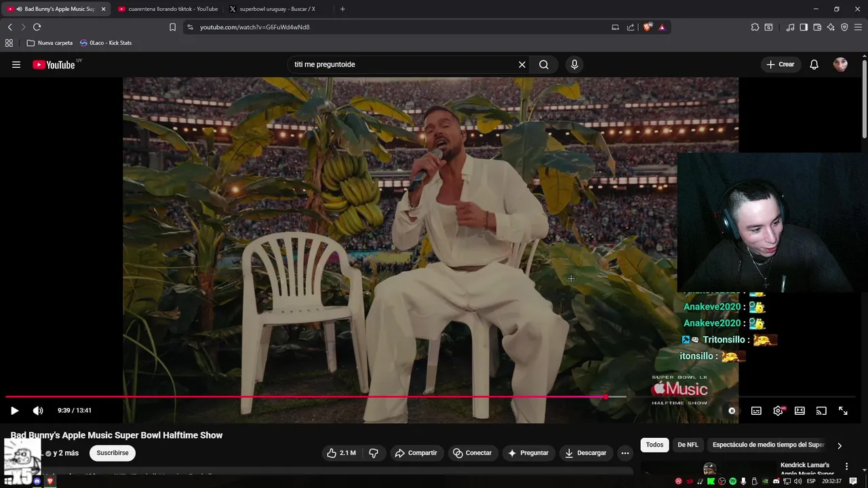Expand more filter chips with arrow
Viewport: 868px width, 488px height.
840,445
